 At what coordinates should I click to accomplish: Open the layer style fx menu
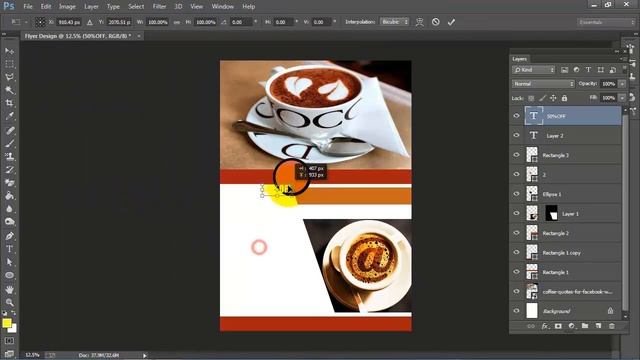point(545,326)
